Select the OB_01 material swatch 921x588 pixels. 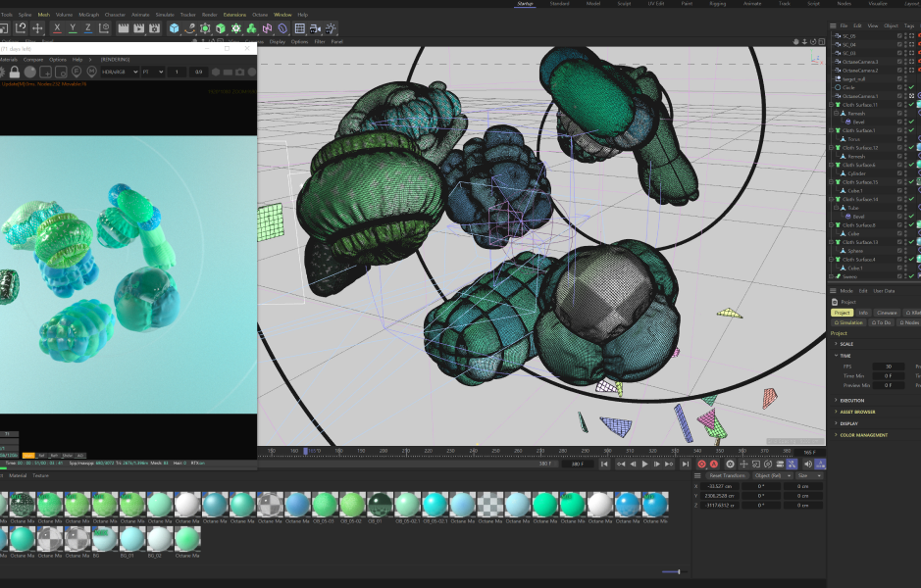(380, 504)
